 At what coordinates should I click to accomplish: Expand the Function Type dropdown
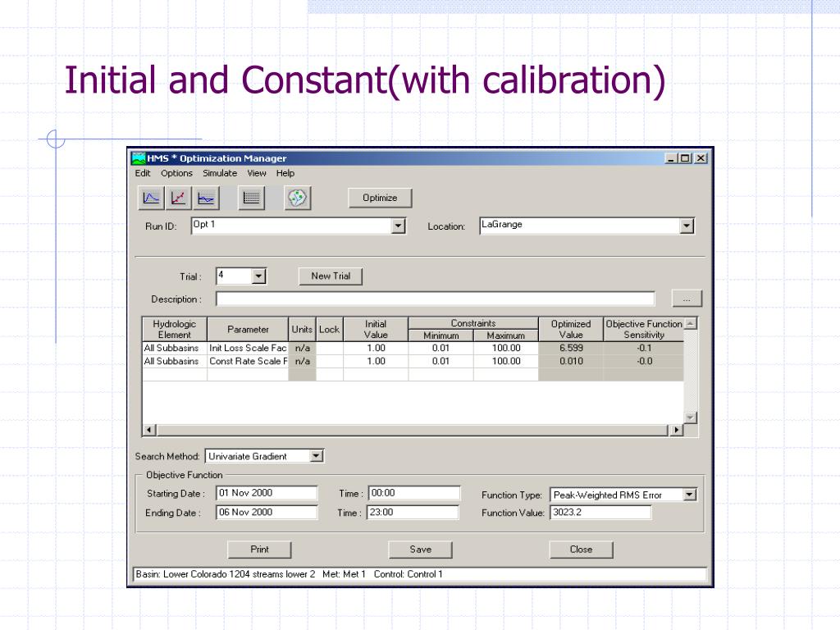[690, 495]
